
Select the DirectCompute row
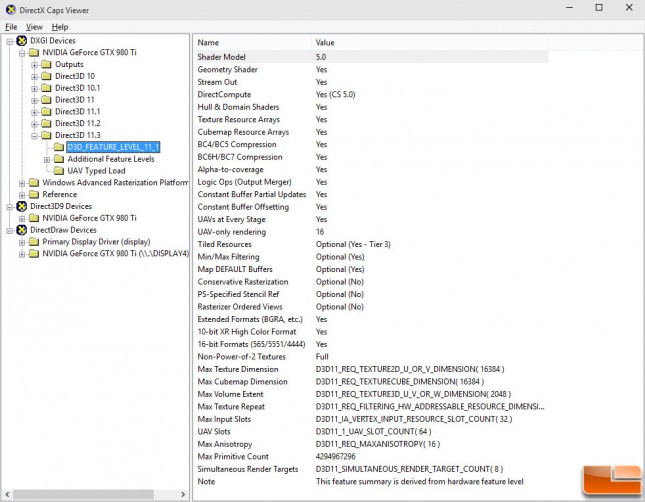(x=371, y=95)
